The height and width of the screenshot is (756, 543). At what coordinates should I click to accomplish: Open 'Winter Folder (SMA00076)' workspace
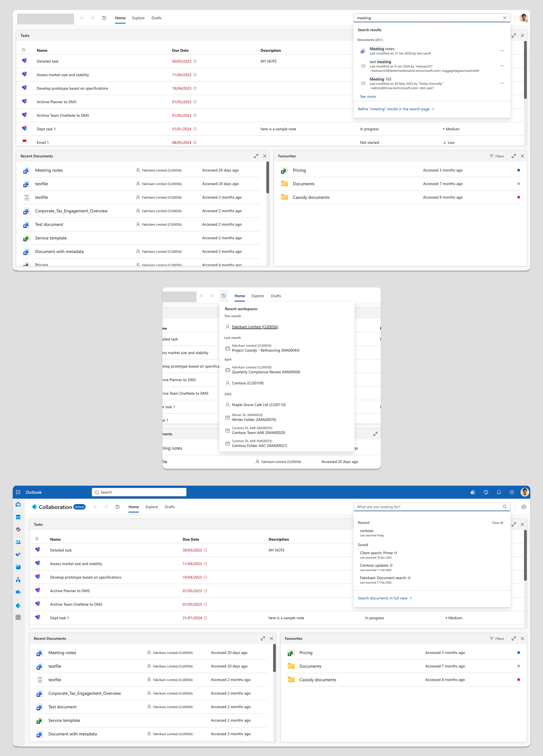(x=254, y=420)
